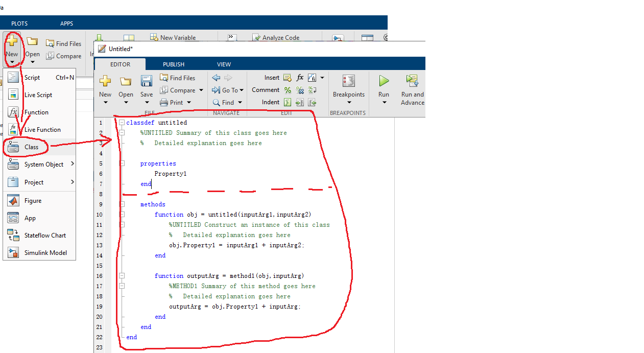
Task: Click the navigate Forward arrow icon
Action: pos(228,78)
